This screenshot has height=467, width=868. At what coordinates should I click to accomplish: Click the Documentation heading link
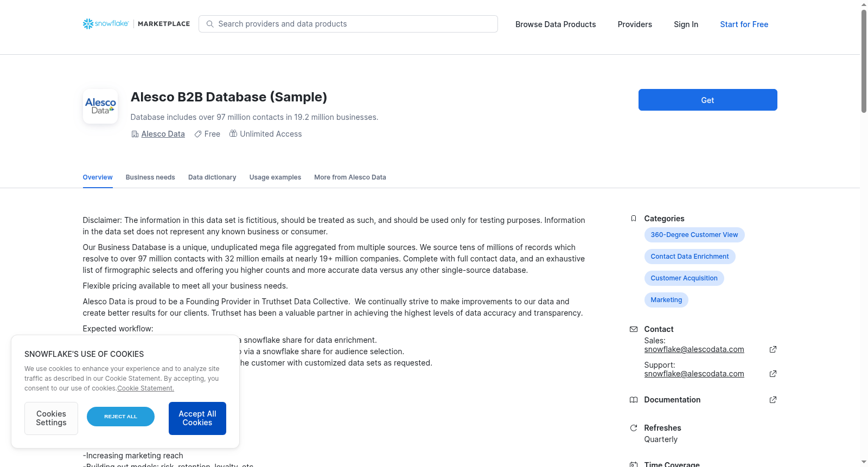[672, 400]
